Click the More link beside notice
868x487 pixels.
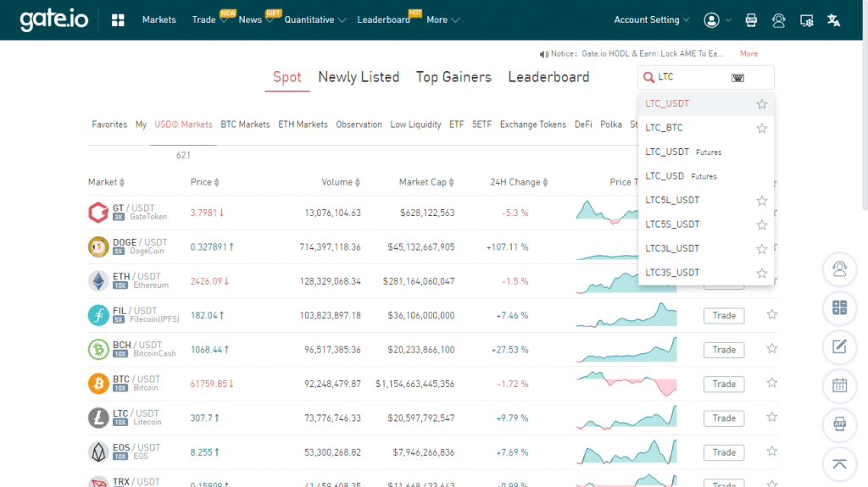[749, 53]
